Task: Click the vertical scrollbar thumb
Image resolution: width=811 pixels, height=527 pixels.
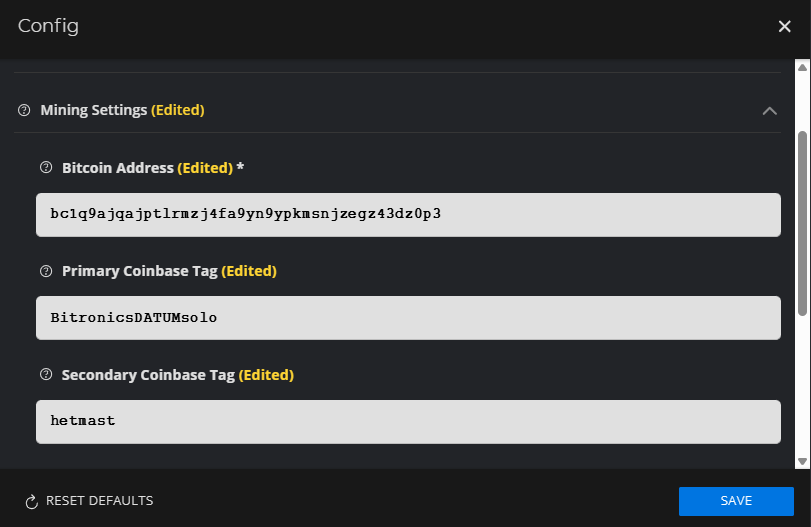Action: pyautogui.click(x=802, y=220)
